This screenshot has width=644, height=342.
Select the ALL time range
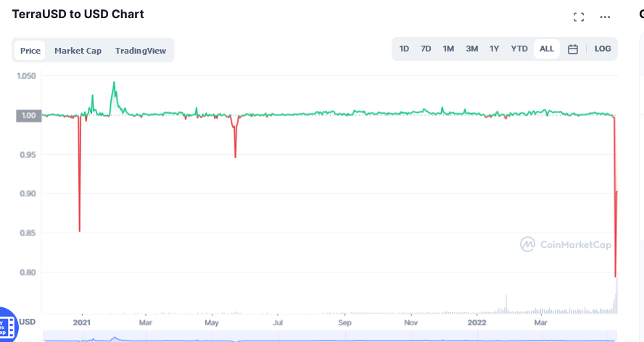pyautogui.click(x=547, y=49)
